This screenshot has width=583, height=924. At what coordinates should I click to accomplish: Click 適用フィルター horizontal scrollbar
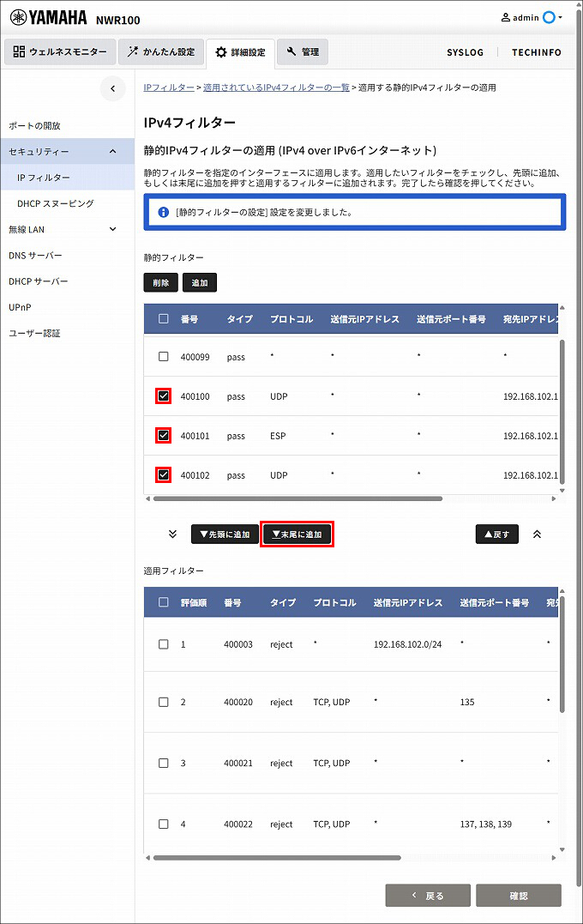tap(277, 858)
